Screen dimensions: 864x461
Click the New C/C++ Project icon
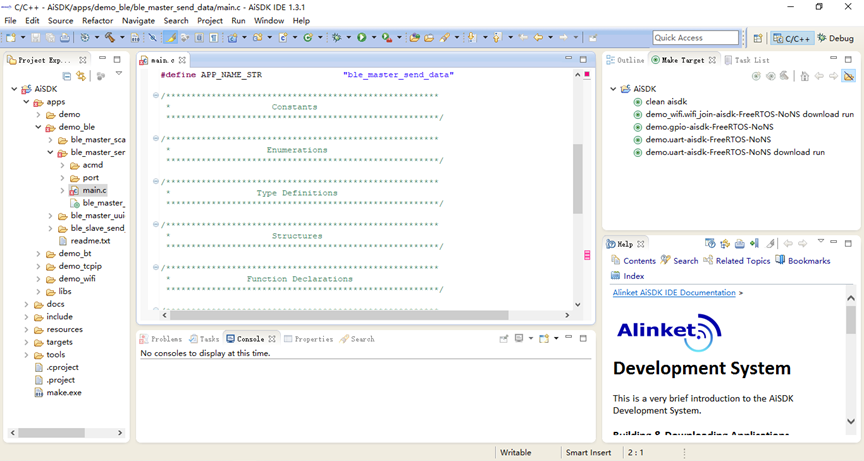[x=233, y=37]
